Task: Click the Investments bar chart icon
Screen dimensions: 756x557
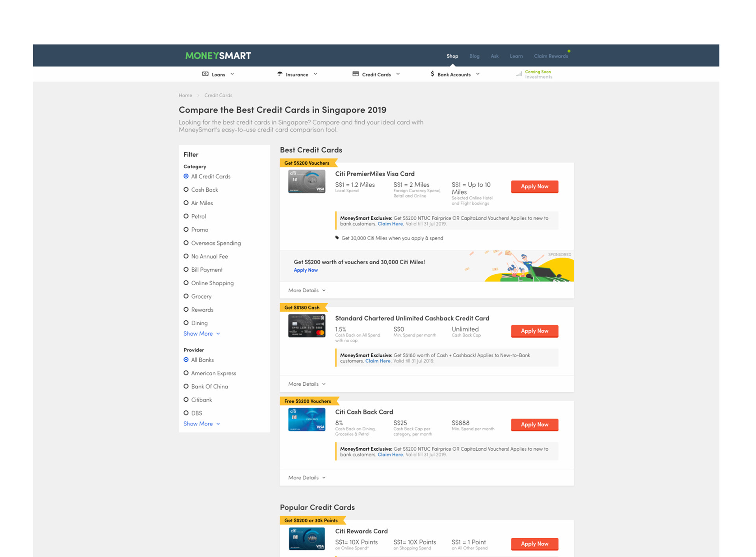Action: coord(519,74)
